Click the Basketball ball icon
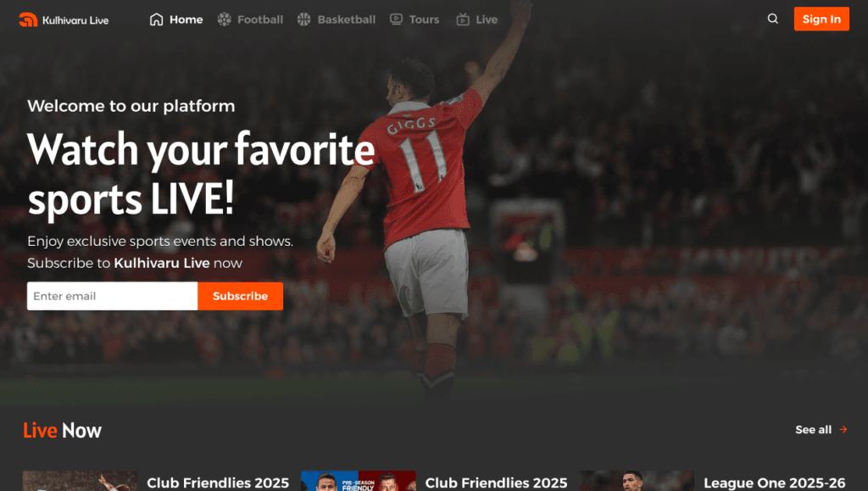868x491 pixels. pos(304,20)
